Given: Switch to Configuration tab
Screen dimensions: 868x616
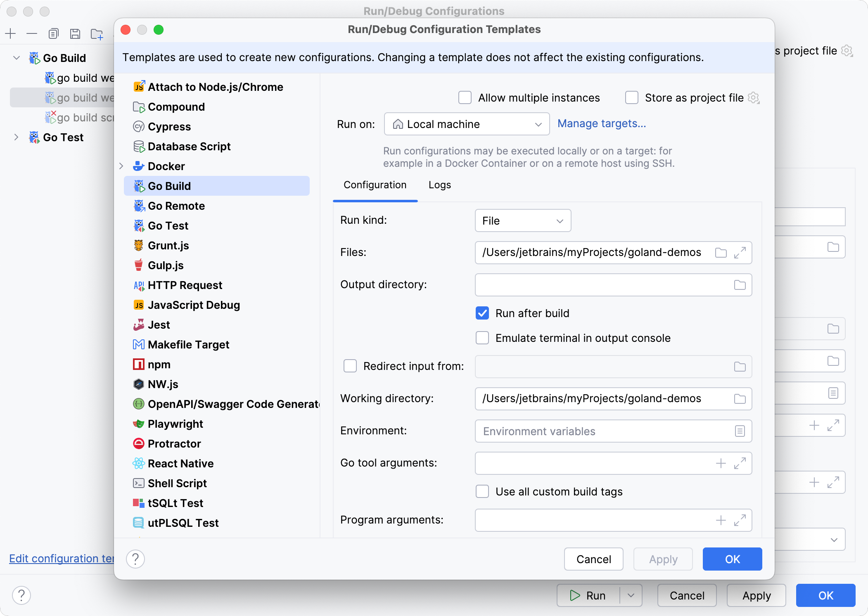Looking at the screenshot, I should tap(375, 185).
